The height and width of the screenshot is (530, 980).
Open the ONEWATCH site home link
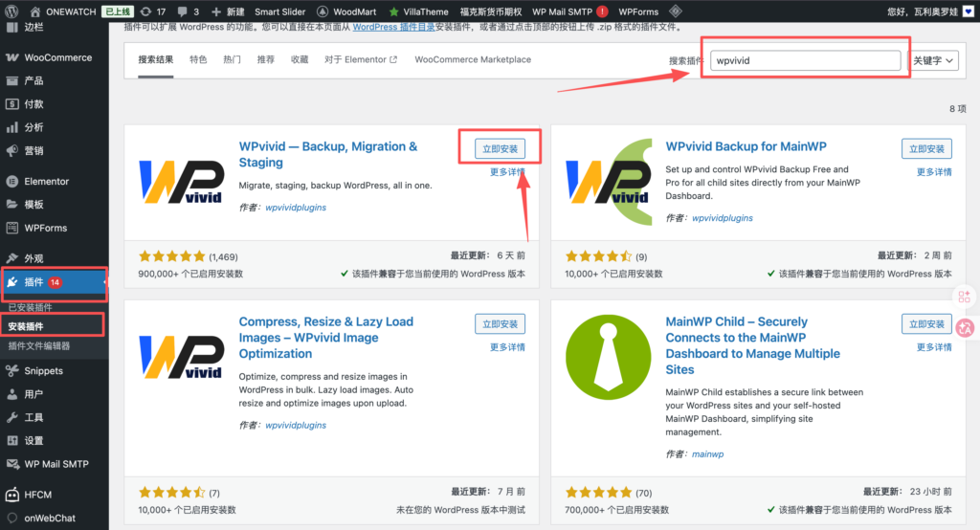[x=62, y=11]
